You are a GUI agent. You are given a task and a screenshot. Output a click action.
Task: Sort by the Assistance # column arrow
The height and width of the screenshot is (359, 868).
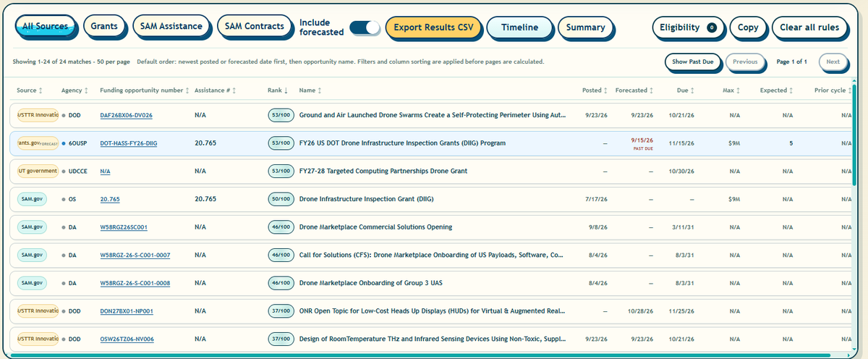(x=234, y=90)
